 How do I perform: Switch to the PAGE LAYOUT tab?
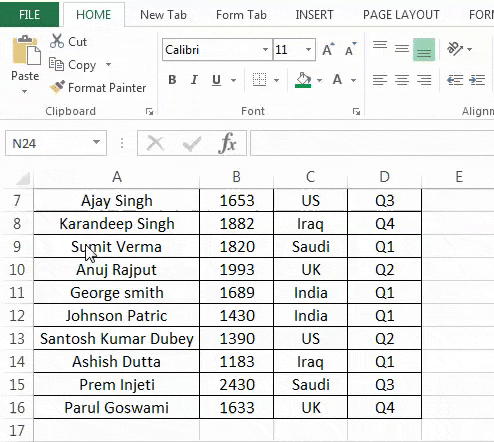tap(401, 15)
